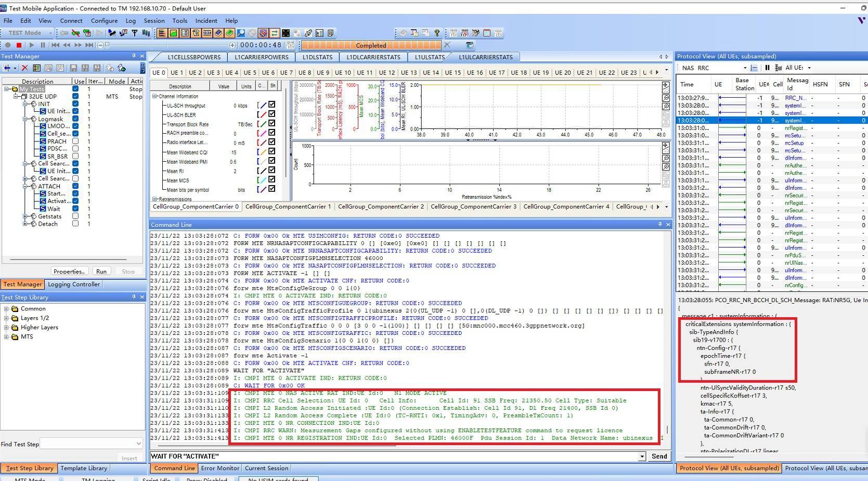Switch to the L1DLSTATS tab

coord(317,57)
